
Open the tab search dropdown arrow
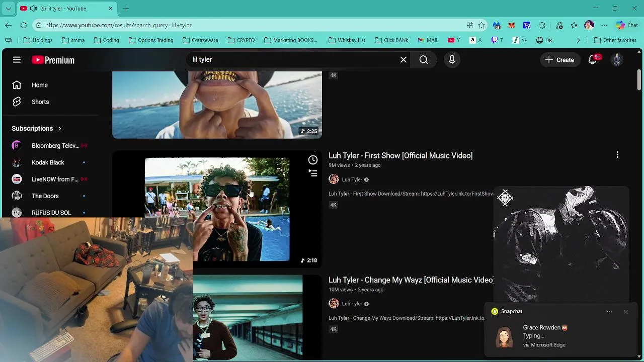click(9, 9)
